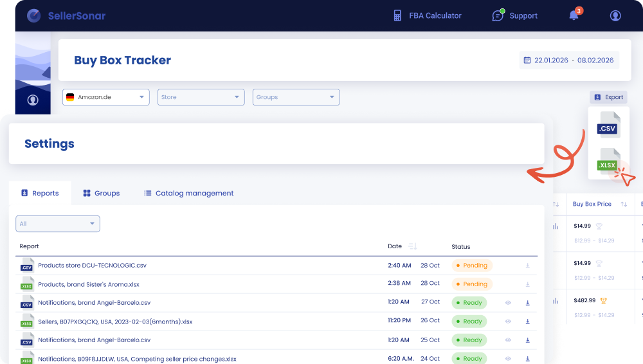Screen dimensions: 643x364
Task: Click XLSX file icon for Sister's Aroma report
Action: click(27, 284)
